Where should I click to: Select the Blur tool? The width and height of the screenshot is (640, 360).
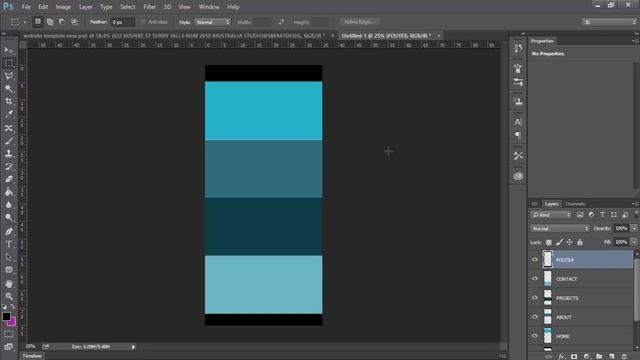[9, 205]
